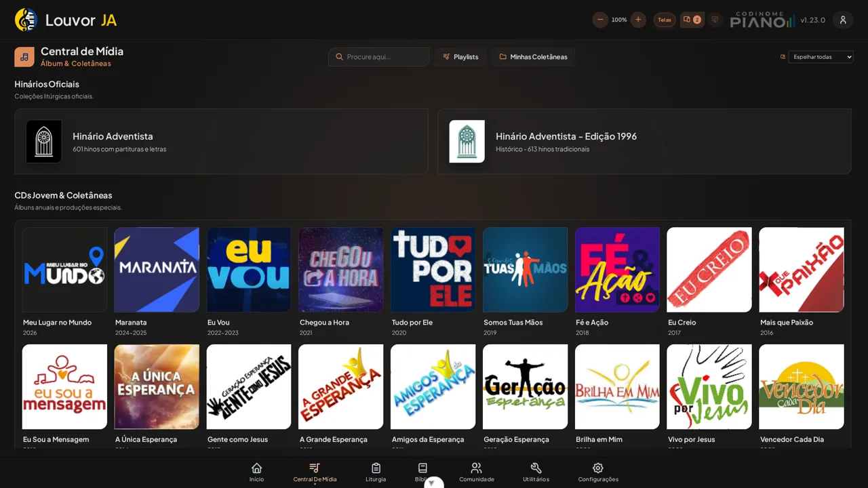868x488 pixels.
Task: Open the Utilitários tab
Action: (x=536, y=472)
